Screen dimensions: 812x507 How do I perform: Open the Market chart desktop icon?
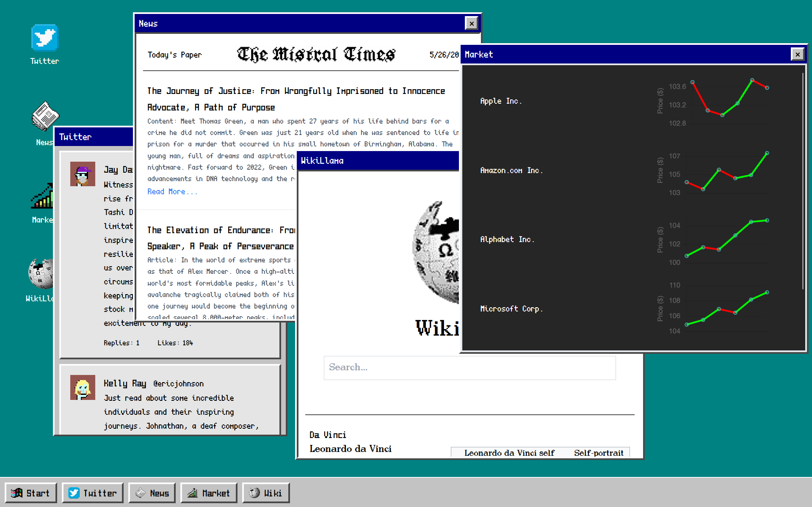(42, 202)
